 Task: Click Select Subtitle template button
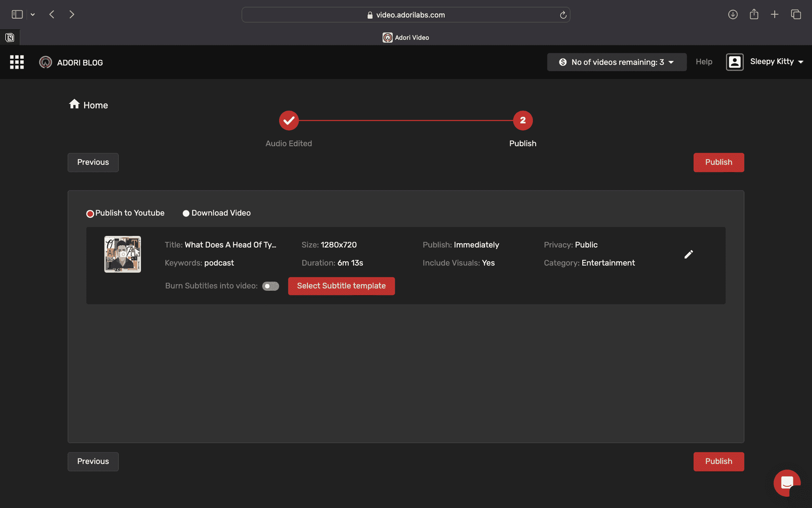coord(341,286)
